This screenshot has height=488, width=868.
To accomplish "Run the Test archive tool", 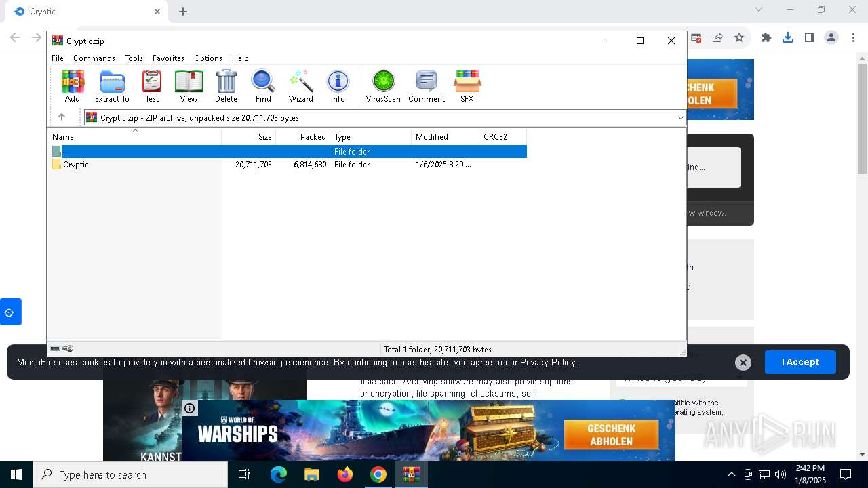I will [x=152, y=86].
